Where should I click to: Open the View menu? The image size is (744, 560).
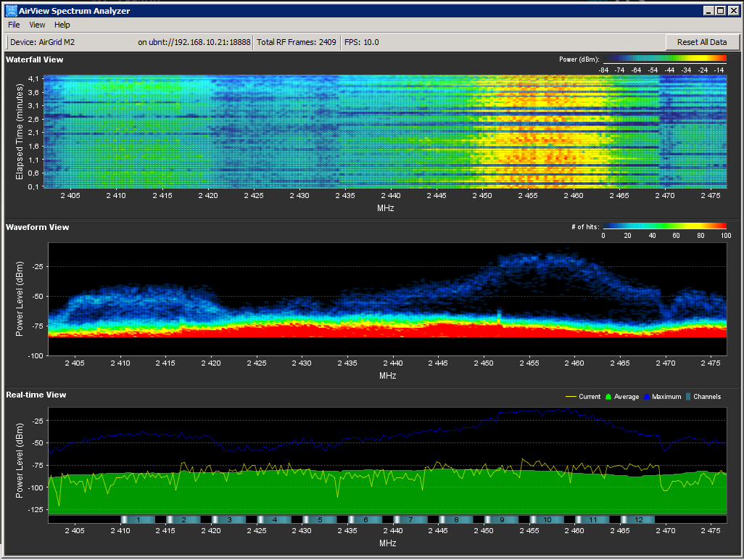(37, 25)
